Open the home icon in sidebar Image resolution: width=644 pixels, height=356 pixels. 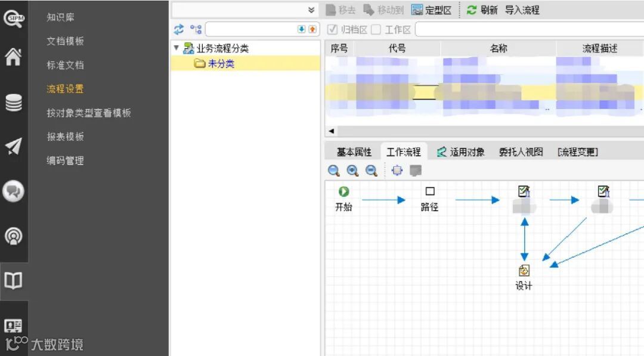coord(13,57)
